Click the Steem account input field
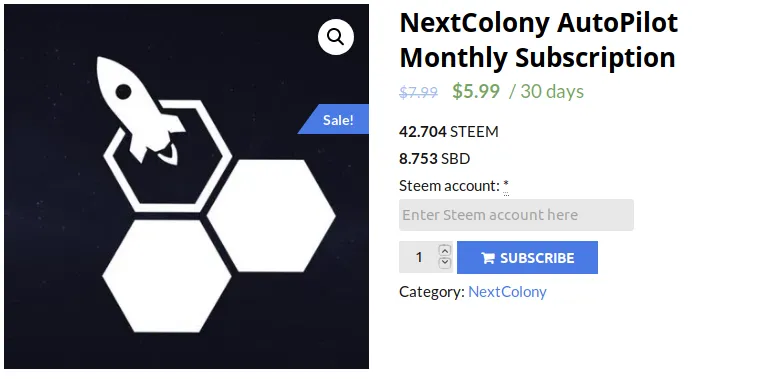This screenshot has width=763, height=379. 516,215
